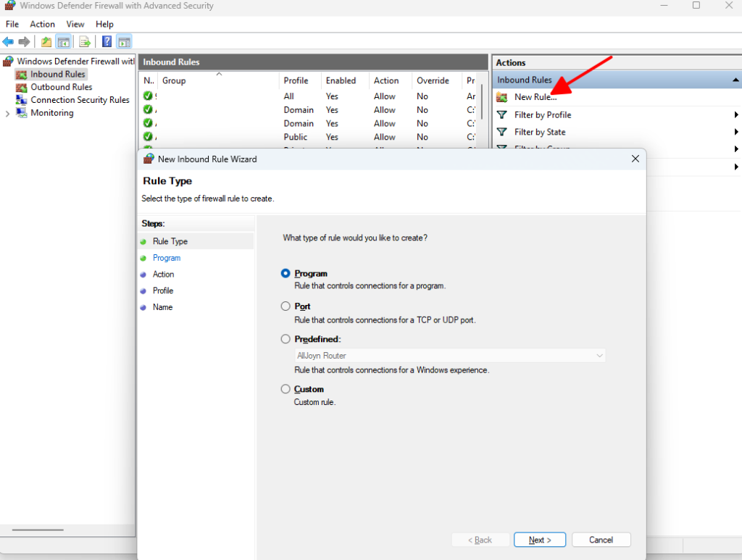Image resolution: width=742 pixels, height=560 pixels.
Task: Open the AllJoyn Router predefined dropdown
Action: tap(449, 355)
